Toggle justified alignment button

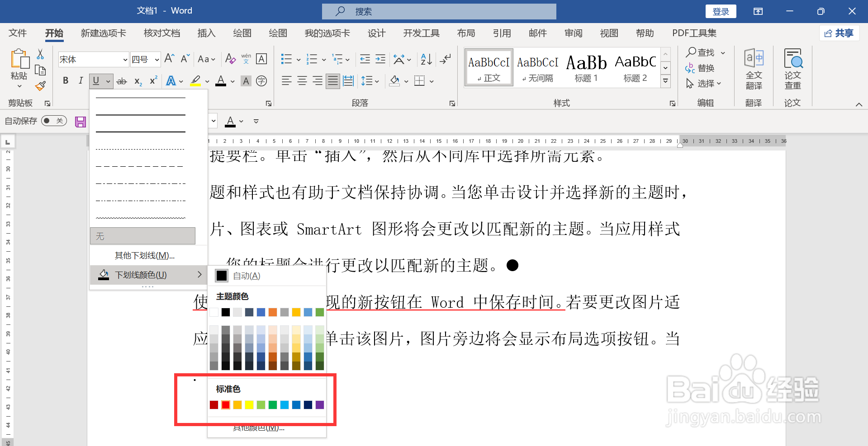coord(333,81)
